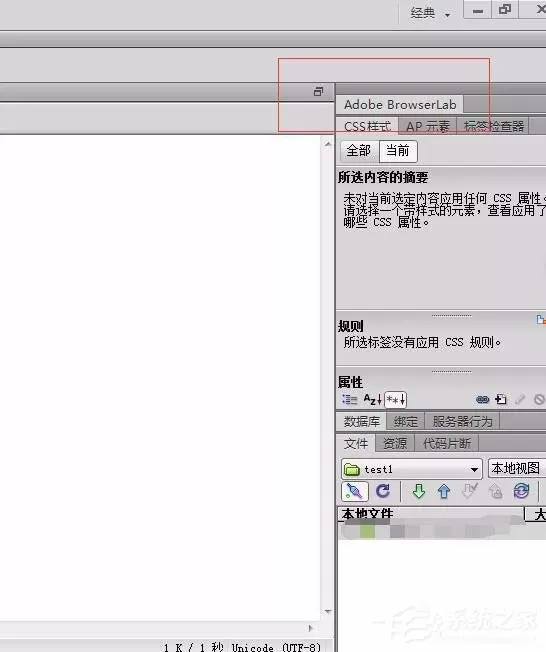
Task: Click the Unicode (UTF-8) status text
Action: click(276, 647)
